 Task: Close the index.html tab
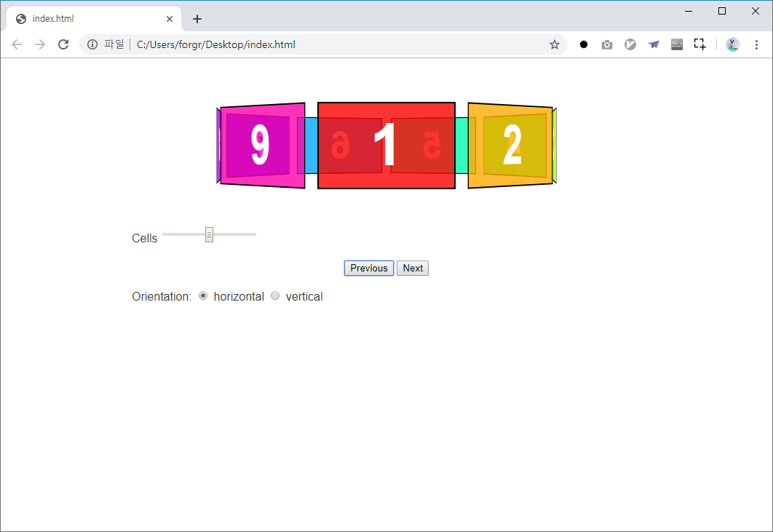(170, 19)
